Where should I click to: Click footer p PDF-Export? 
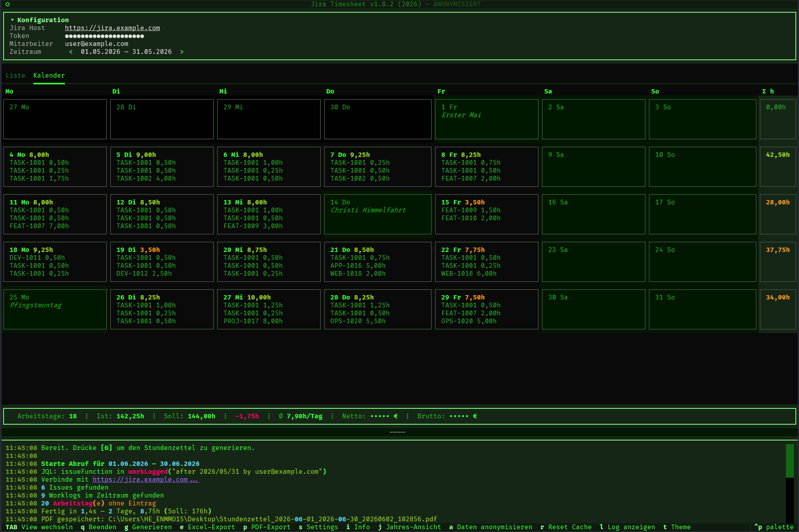click(x=267, y=527)
